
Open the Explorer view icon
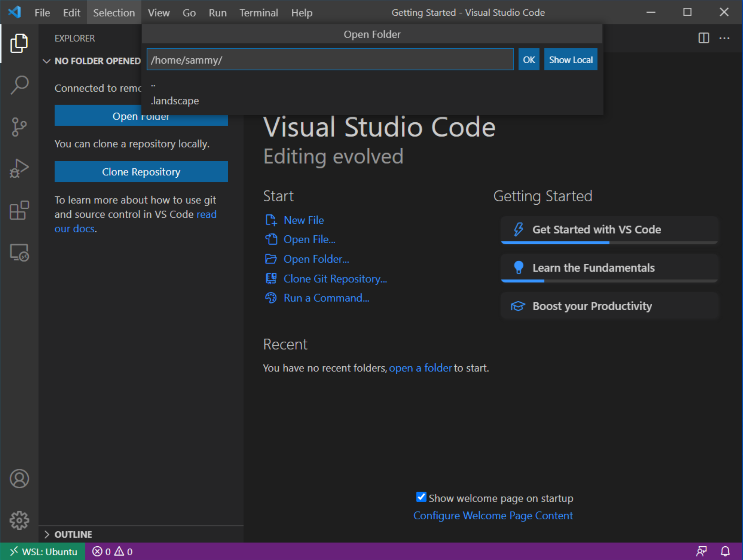pos(19,43)
